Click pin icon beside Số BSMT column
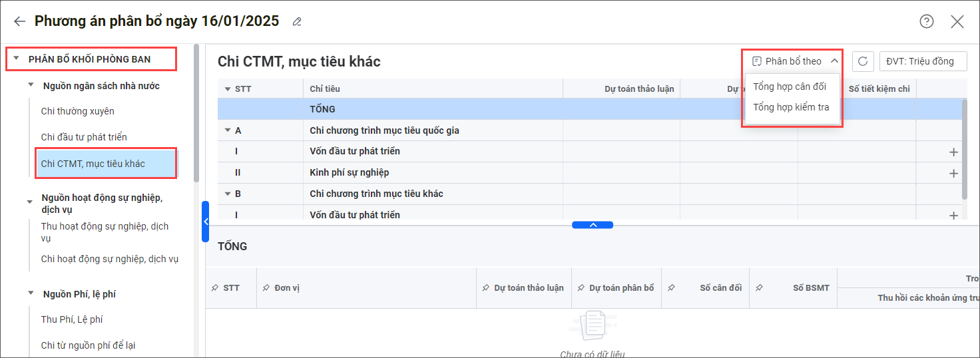The image size is (980, 358). 760,288
